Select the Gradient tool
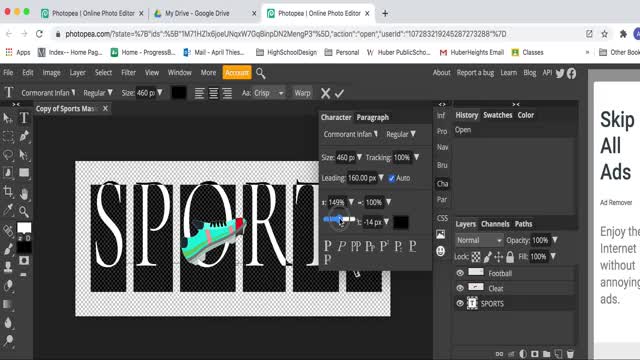This screenshot has height=360, width=640. (x=8, y=304)
